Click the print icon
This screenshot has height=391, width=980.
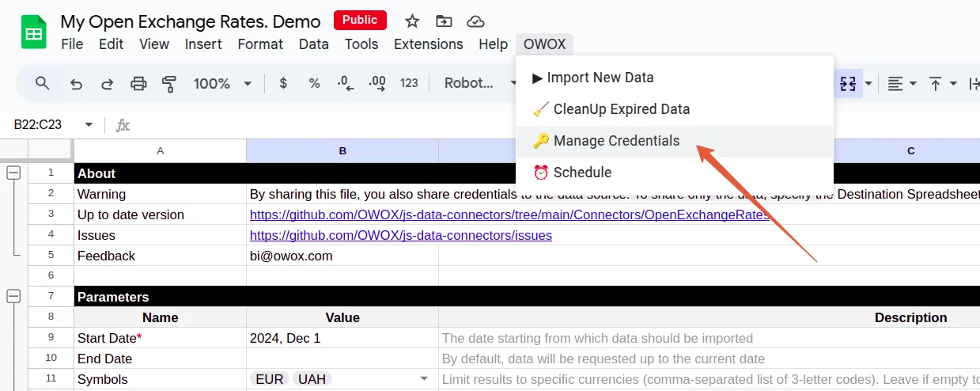coord(138,83)
